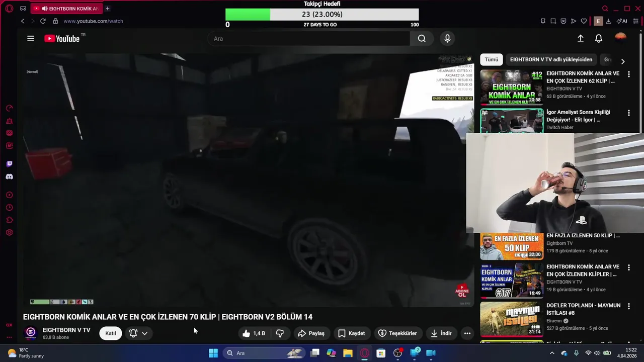
Task: Click the Elraenn channel name
Action: pos(554,321)
